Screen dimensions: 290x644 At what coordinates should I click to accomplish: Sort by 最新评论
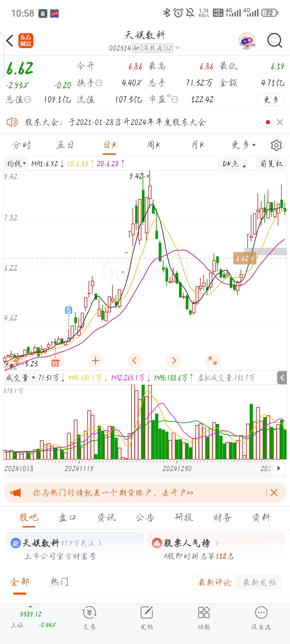tap(215, 582)
